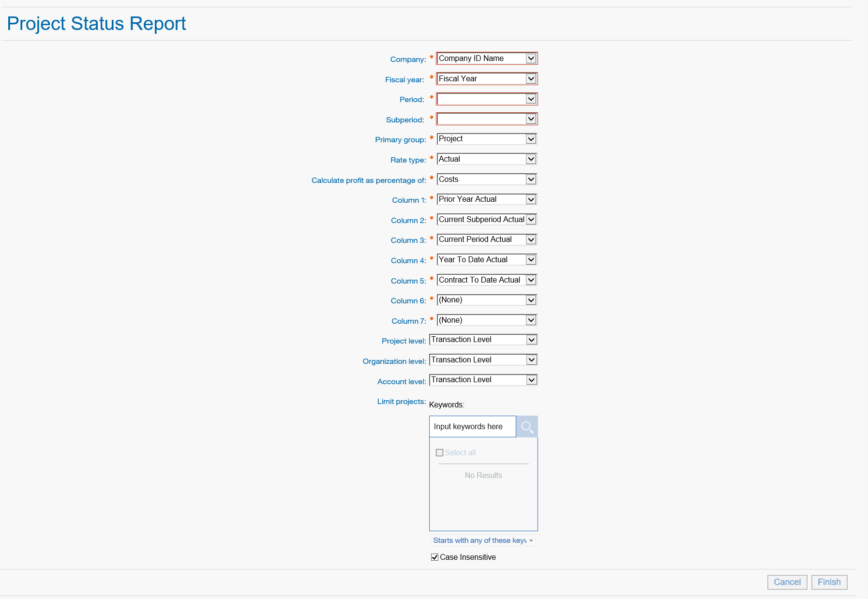This screenshot has height=599, width=868.
Task: Expand Calculate profit as percentage of dropdown
Action: point(486,180)
